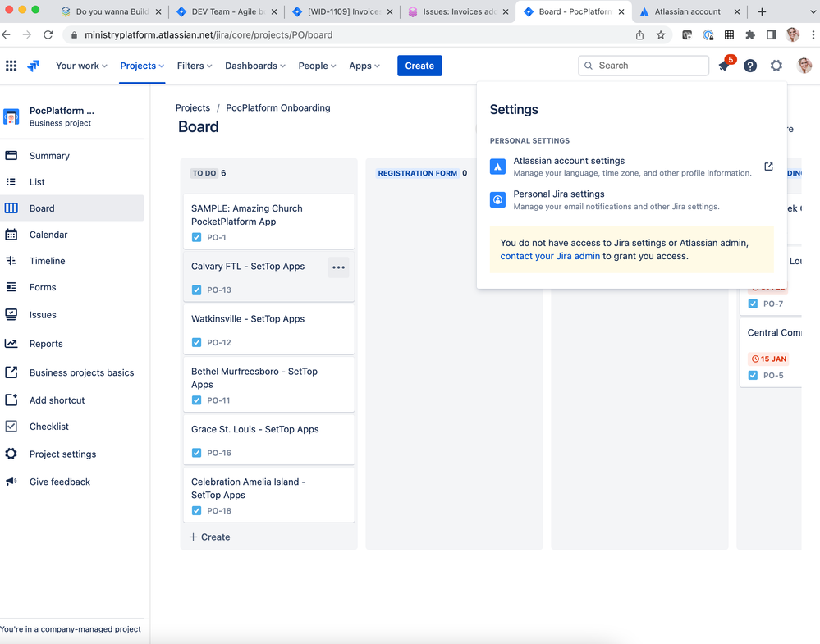The height and width of the screenshot is (644, 820).
Task: Expand the Your work dropdown
Action: pyautogui.click(x=81, y=66)
